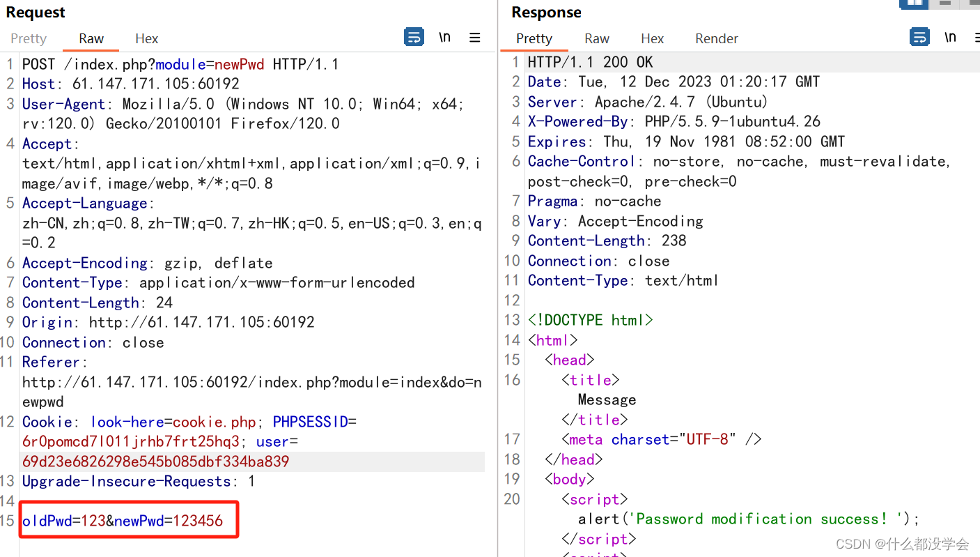Open the Hex tab in Response panel
The image size is (980, 557).
653,38
